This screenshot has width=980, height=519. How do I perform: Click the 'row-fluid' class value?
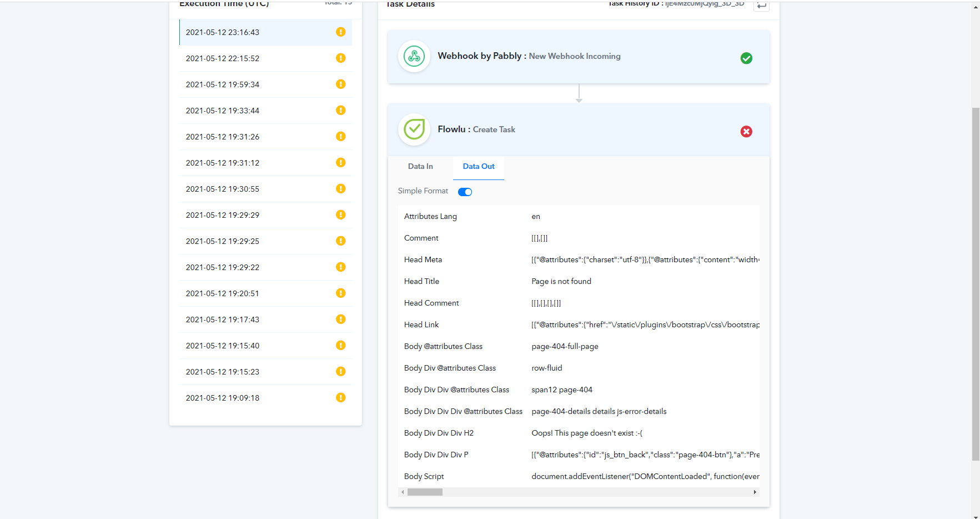pos(547,368)
